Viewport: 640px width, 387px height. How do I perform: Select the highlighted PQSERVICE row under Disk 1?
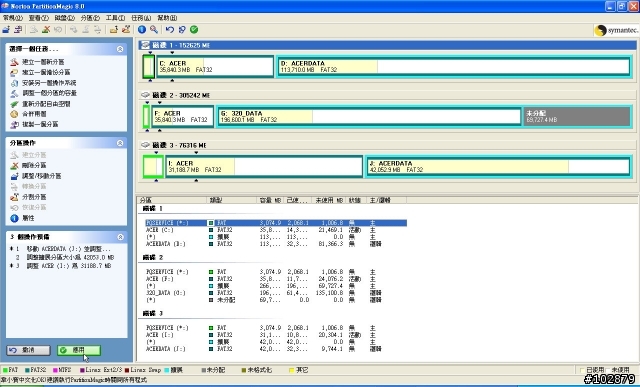pyautogui.click(x=276, y=223)
